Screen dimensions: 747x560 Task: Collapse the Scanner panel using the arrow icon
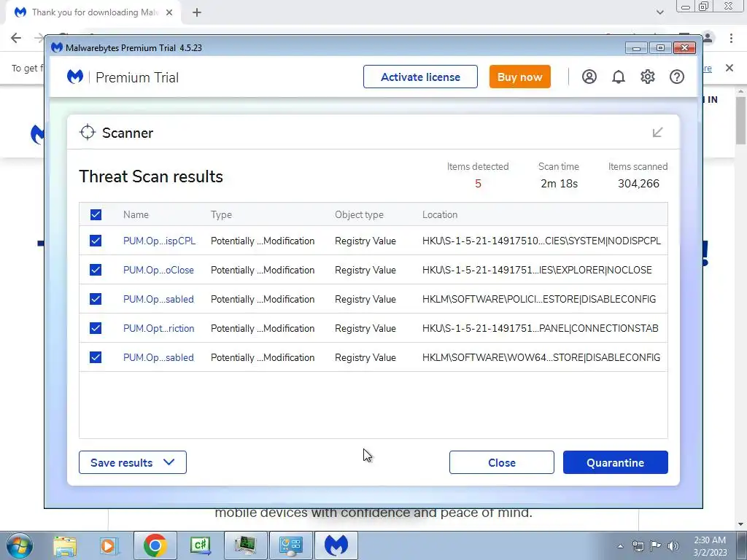[657, 132]
